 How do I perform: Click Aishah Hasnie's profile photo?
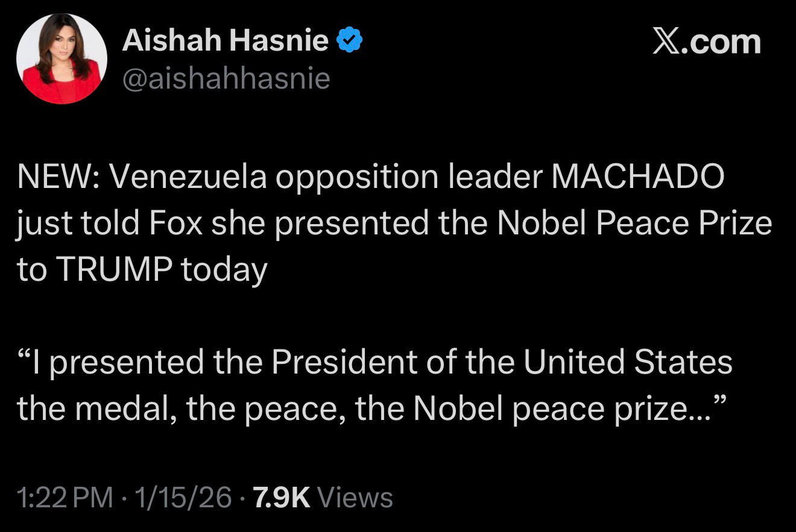[x=62, y=59]
